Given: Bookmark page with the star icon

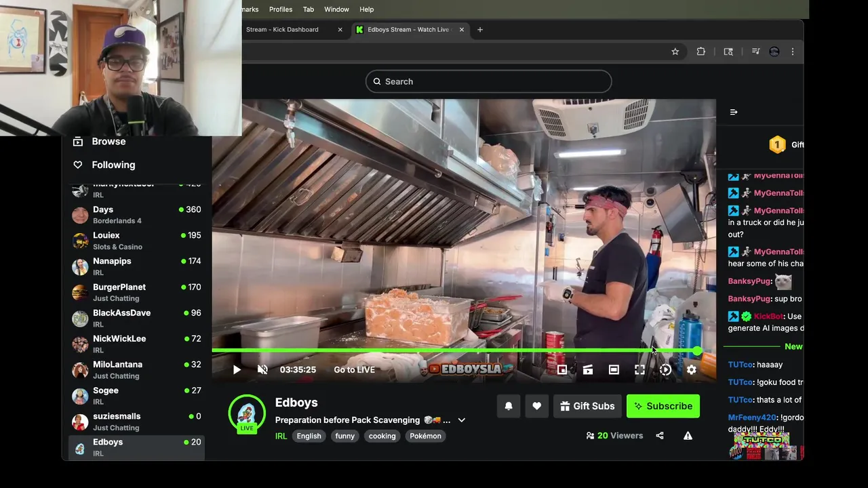Looking at the screenshot, I should [675, 52].
